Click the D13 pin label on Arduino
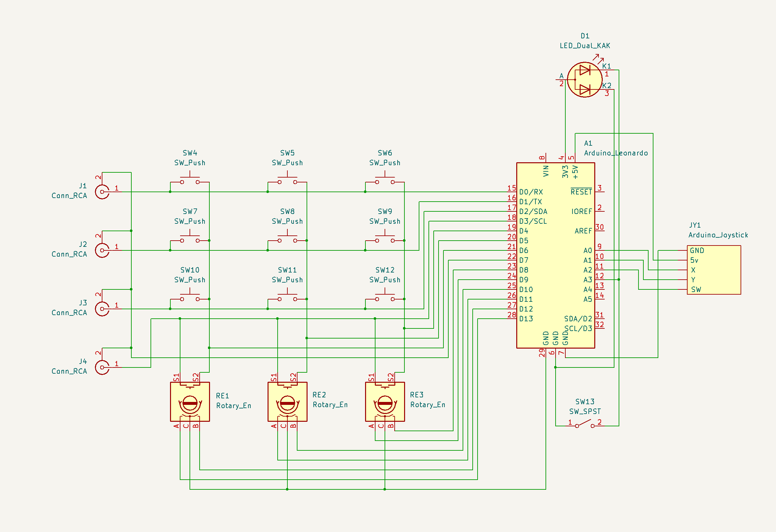 [526, 319]
